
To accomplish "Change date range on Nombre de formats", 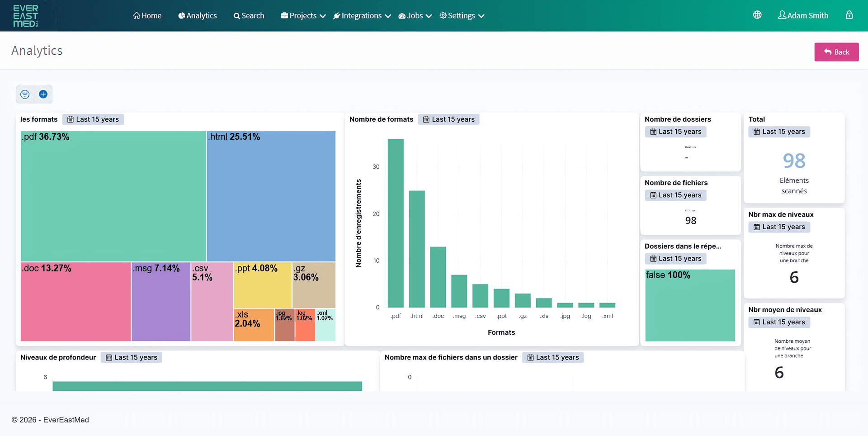I will (449, 119).
